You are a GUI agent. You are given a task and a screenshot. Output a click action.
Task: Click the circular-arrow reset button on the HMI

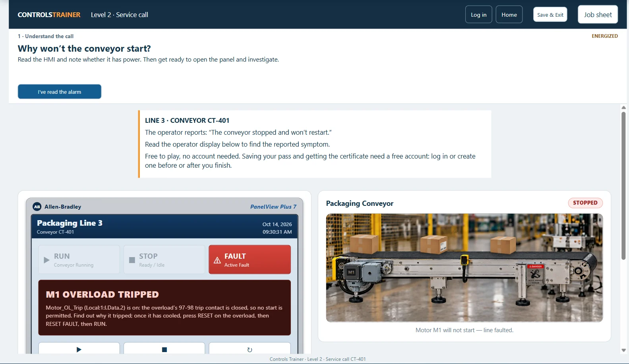[250, 348]
